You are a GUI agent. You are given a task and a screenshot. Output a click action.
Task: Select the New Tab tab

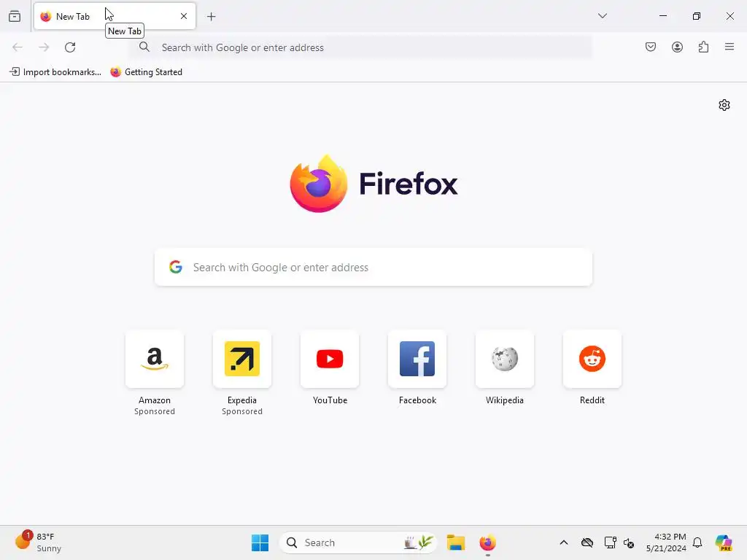115,16
